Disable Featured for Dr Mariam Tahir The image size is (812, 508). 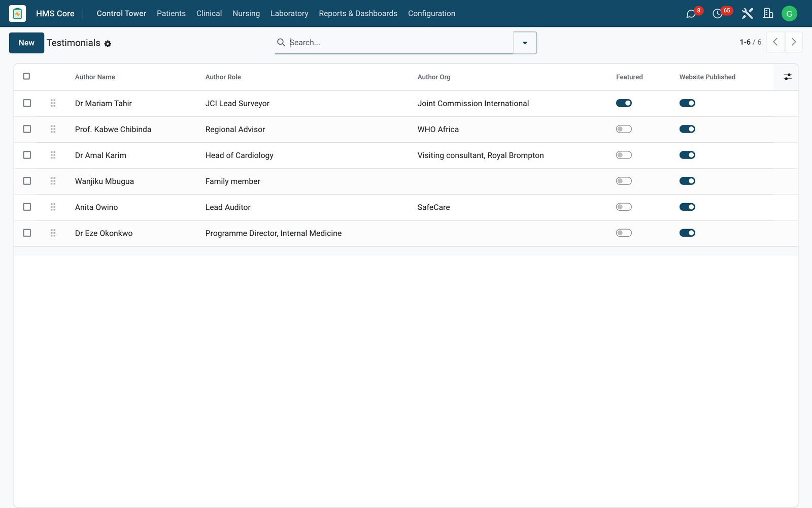tap(624, 103)
